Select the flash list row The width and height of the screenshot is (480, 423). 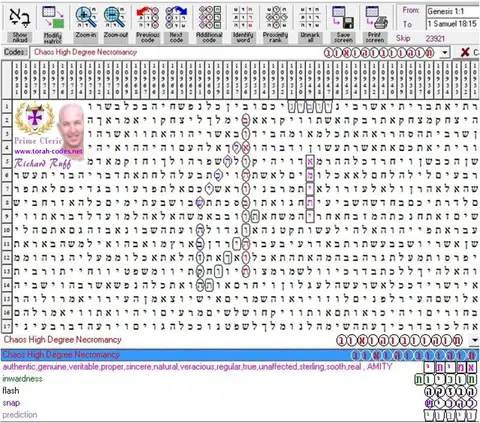click(x=240, y=391)
